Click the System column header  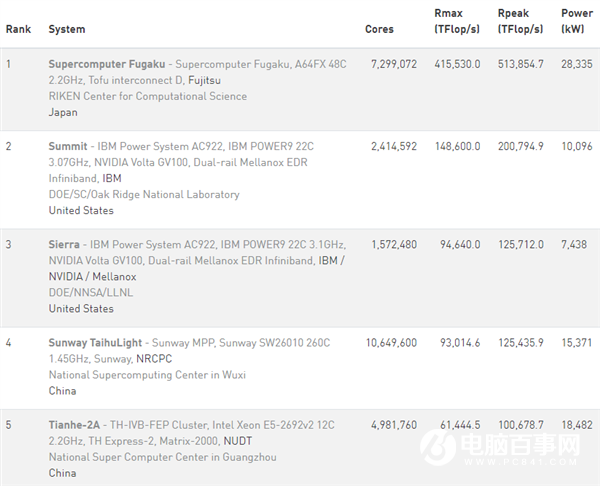(x=67, y=29)
